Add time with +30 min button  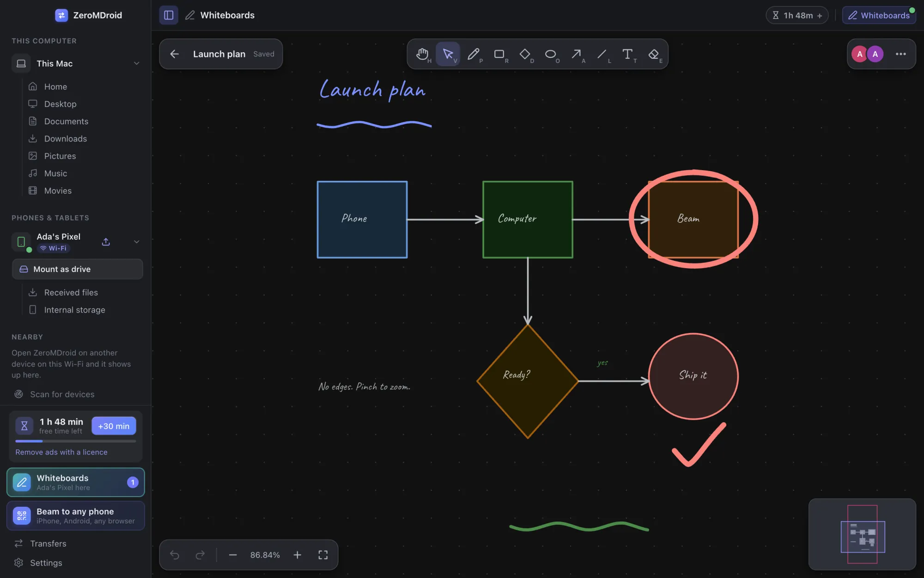point(114,426)
